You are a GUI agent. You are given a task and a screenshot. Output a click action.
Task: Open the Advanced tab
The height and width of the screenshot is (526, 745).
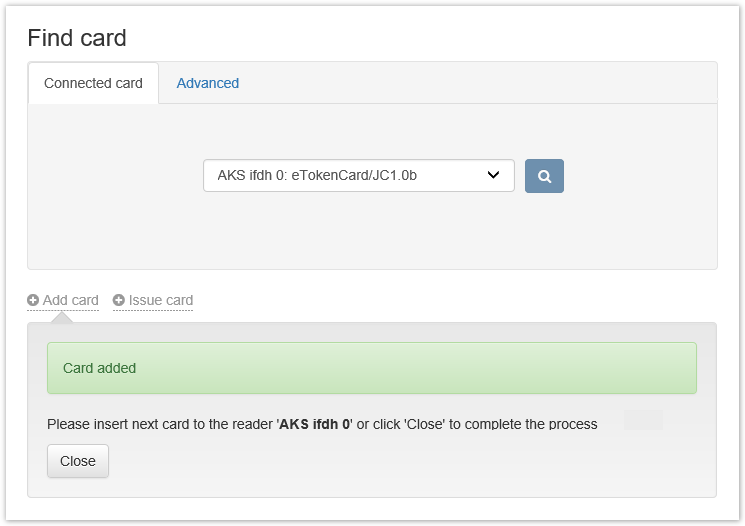[x=208, y=83]
